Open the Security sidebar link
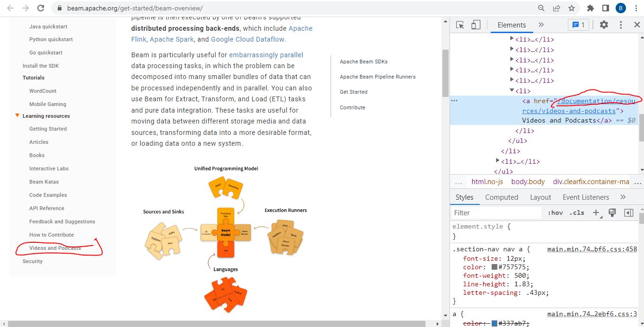644x327 pixels. pyautogui.click(x=33, y=261)
